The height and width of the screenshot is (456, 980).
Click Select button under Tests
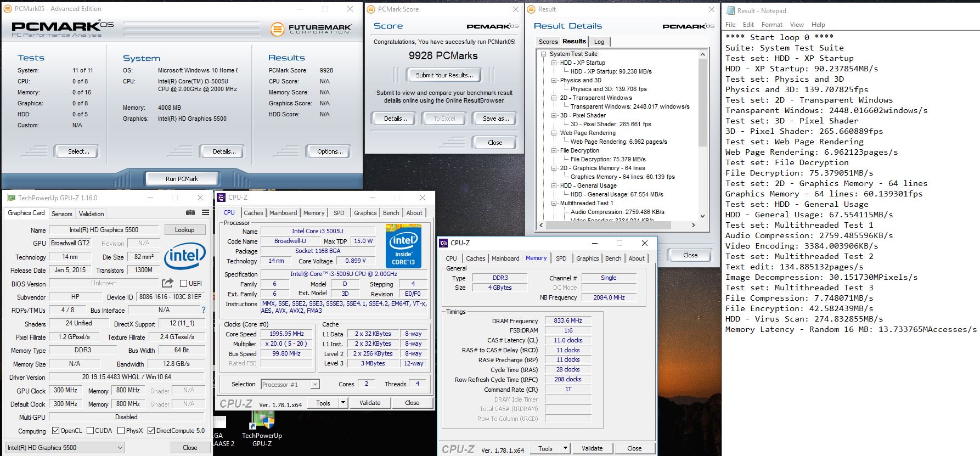coord(78,151)
